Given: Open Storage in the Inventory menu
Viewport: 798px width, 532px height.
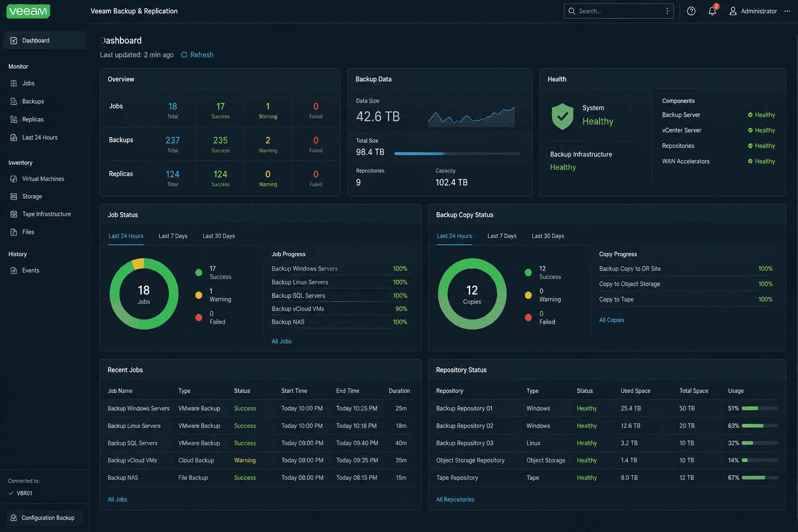Looking at the screenshot, I should [x=32, y=196].
